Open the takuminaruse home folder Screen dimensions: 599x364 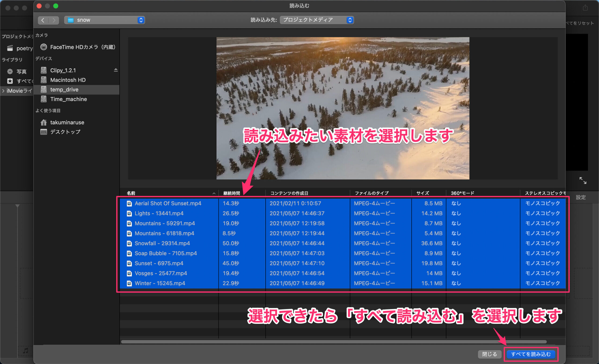pos(67,122)
